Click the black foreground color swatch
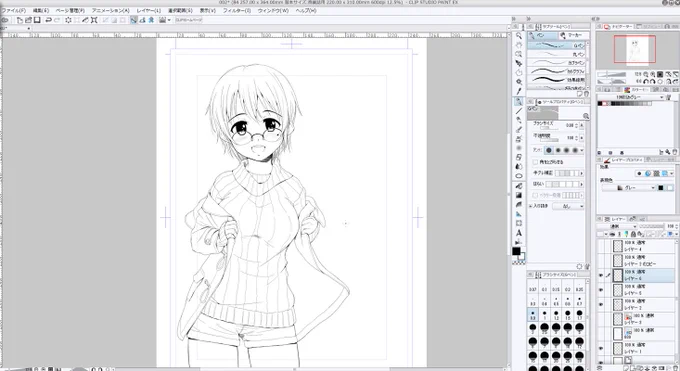680x371 pixels. click(516, 251)
